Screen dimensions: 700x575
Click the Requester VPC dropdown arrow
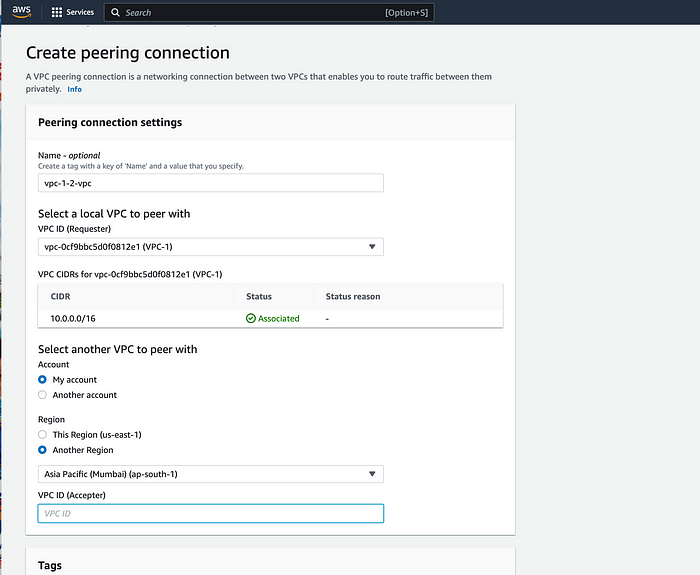[372, 246]
